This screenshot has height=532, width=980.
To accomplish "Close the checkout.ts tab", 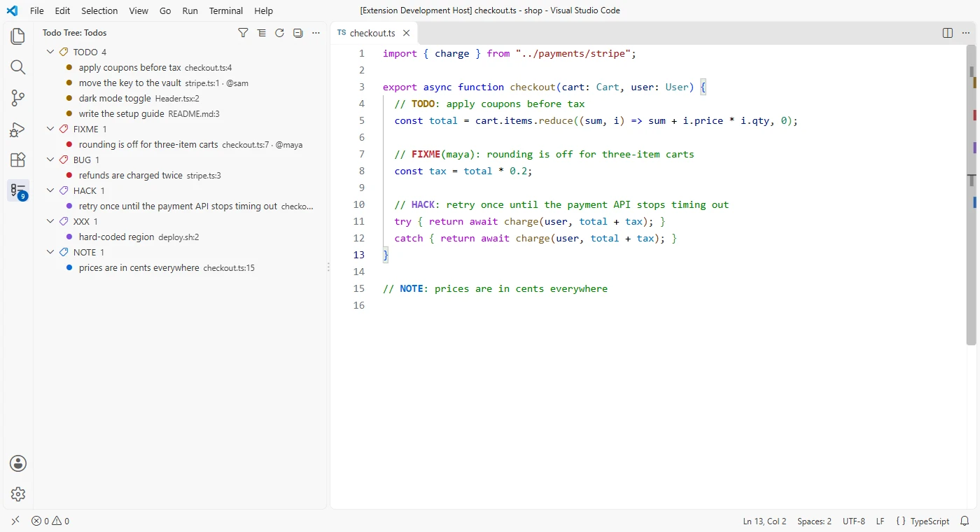I will coord(406,33).
